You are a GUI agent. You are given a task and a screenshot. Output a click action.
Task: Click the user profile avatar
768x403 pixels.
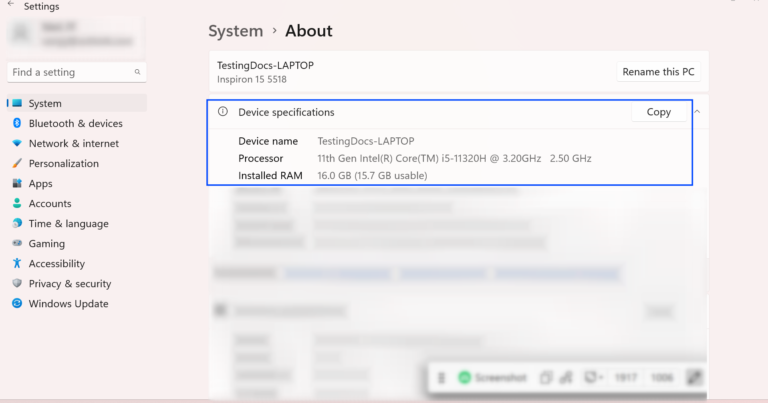21,33
